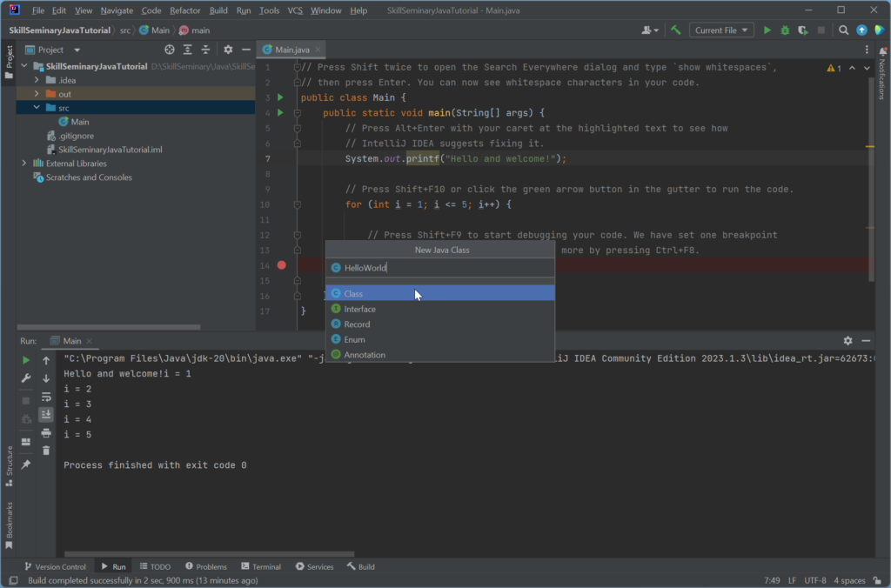Build the project with the hammer icon

pyautogui.click(x=675, y=30)
